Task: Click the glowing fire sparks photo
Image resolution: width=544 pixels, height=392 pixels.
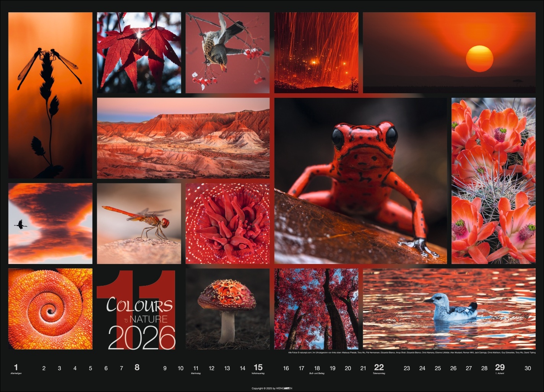Action: (316, 53)
